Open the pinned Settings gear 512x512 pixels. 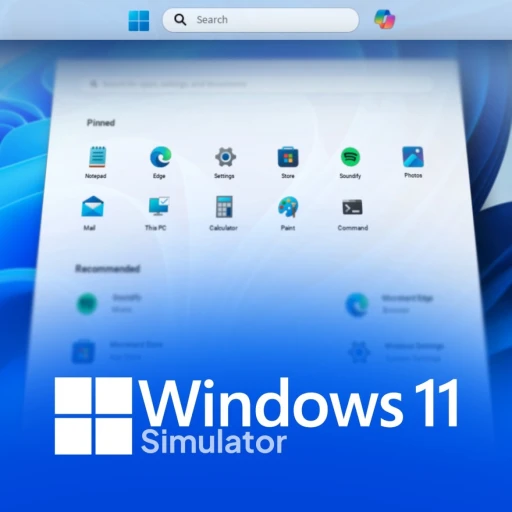point(225,162)
